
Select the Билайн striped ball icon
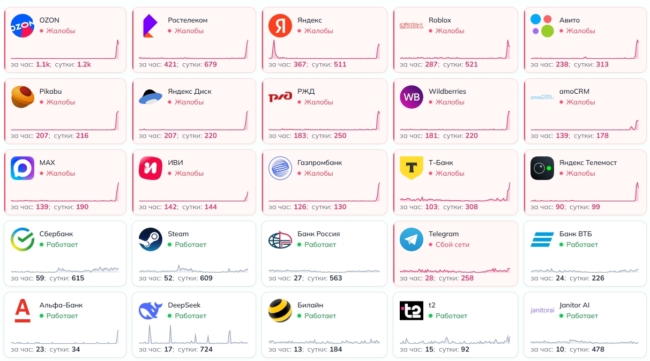coord(280,311)
